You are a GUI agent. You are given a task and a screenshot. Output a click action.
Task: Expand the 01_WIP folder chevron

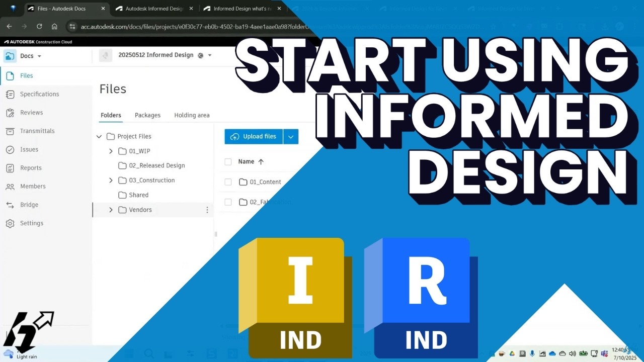111,151
